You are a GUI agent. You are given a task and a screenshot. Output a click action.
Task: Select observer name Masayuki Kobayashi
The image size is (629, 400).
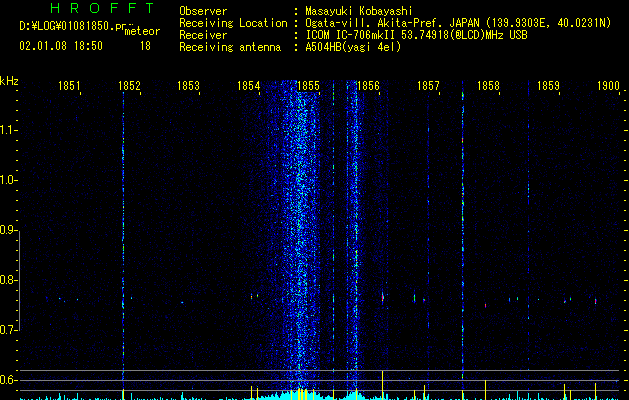(359, 11)
